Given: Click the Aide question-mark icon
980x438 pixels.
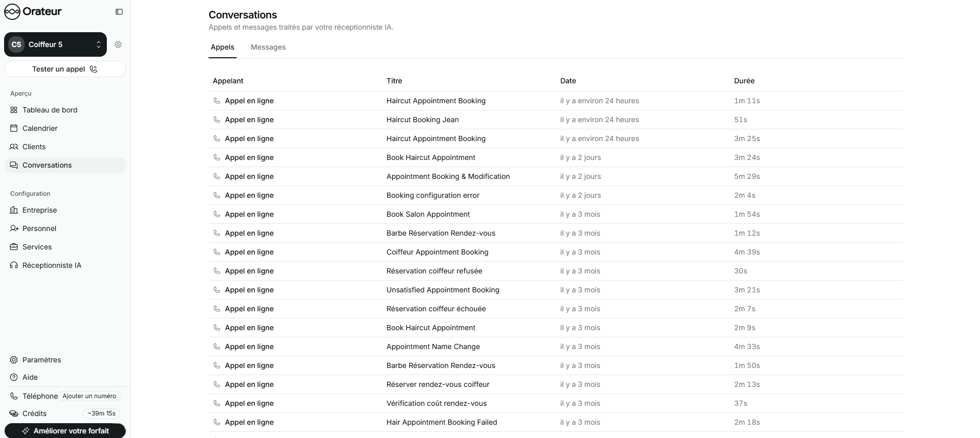Looking at the screenshot, I should point(14,377).
